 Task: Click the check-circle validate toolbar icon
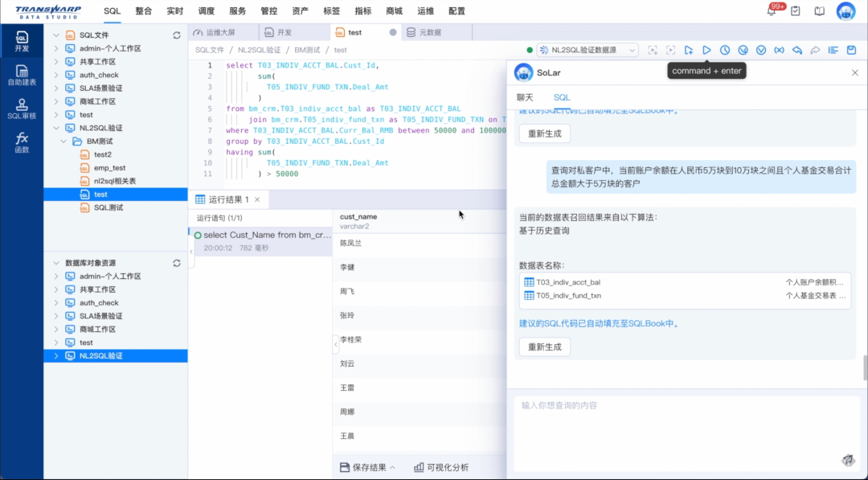[x=761, y=50]
